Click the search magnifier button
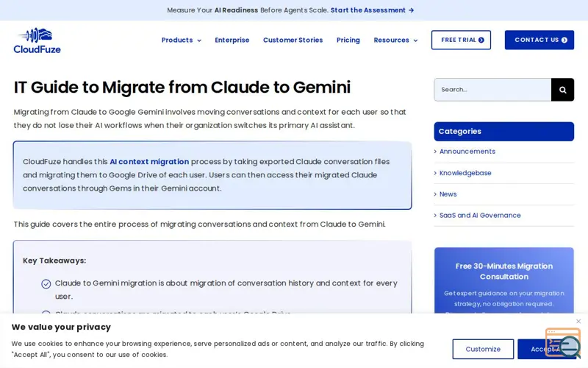Screen dimensions: 588x368 562,90
